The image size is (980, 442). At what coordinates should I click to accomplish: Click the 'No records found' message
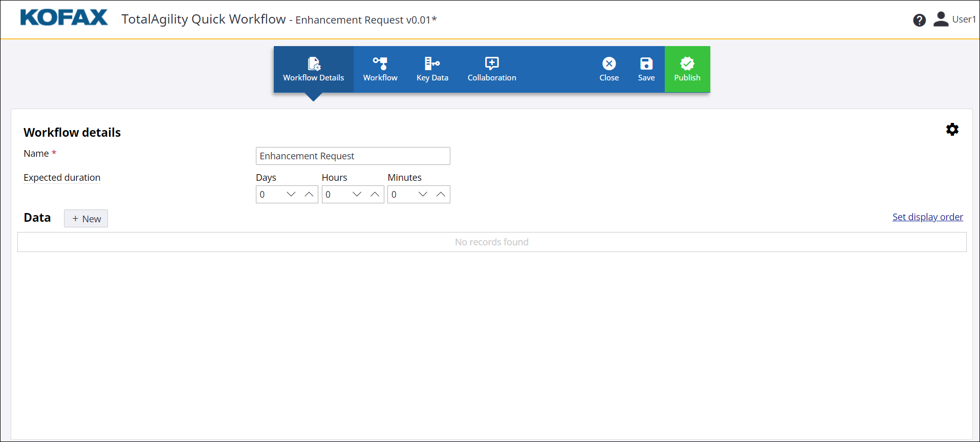point(491,242)
